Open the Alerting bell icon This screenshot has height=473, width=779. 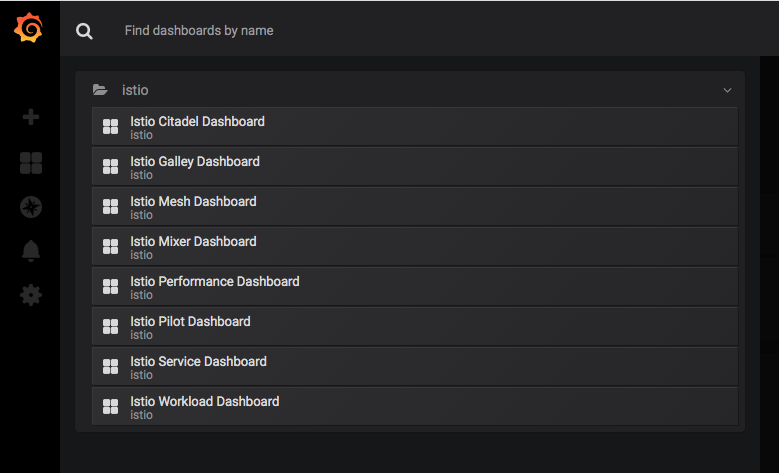pos(30,251)
